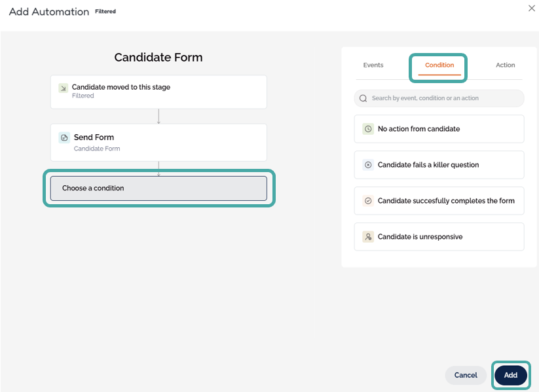
Task: Click the search events and conditions field
Action: 445,98
